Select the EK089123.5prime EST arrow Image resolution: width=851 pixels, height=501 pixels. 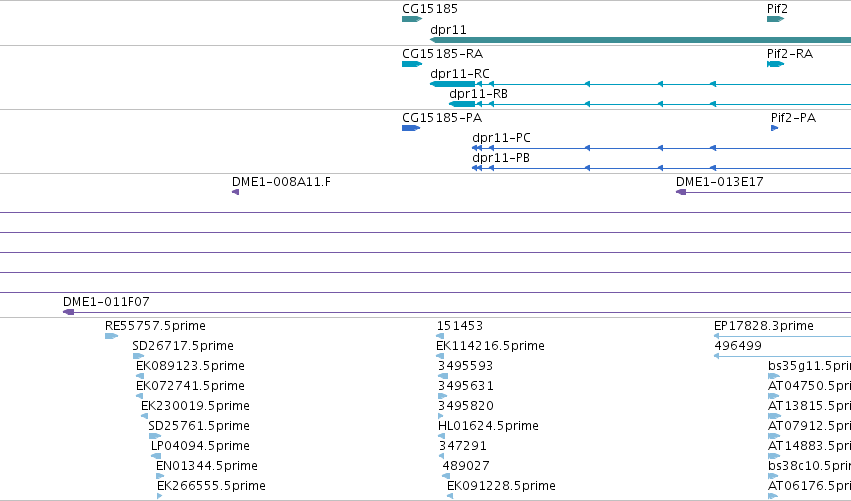point(140,376)
